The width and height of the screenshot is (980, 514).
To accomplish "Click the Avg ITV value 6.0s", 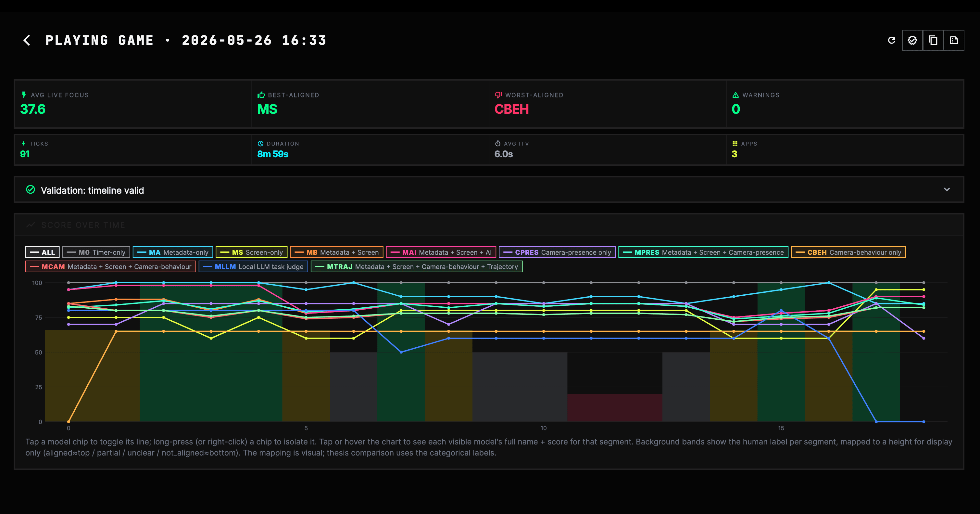I will pos(503,154).
